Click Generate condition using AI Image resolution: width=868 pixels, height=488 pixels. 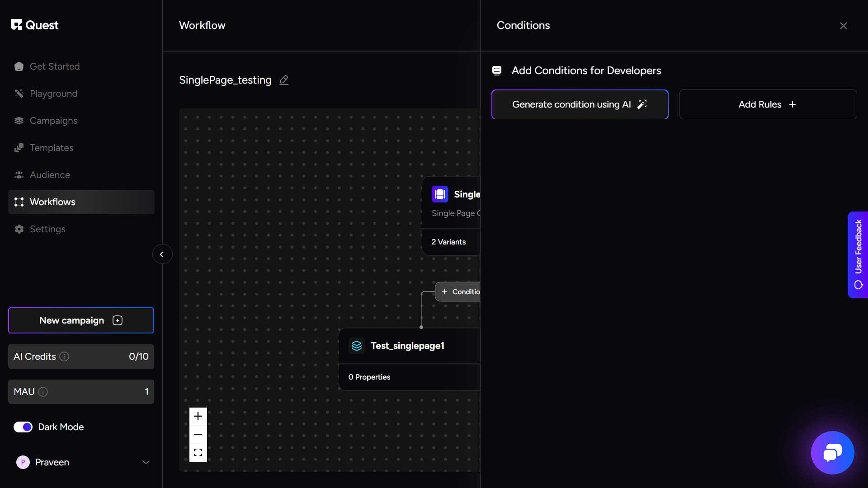coord(580,104)
